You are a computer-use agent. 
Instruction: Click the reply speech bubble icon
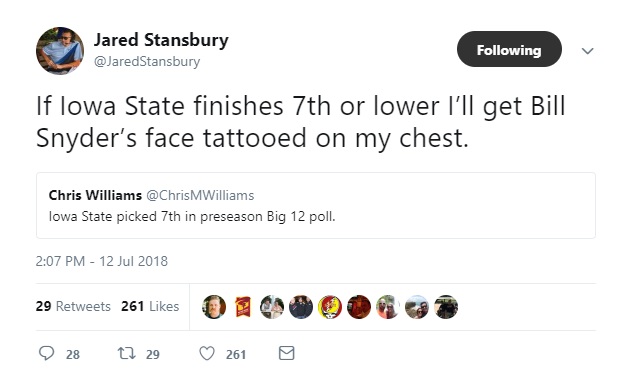pyautogui.click(x=46, y=353)
